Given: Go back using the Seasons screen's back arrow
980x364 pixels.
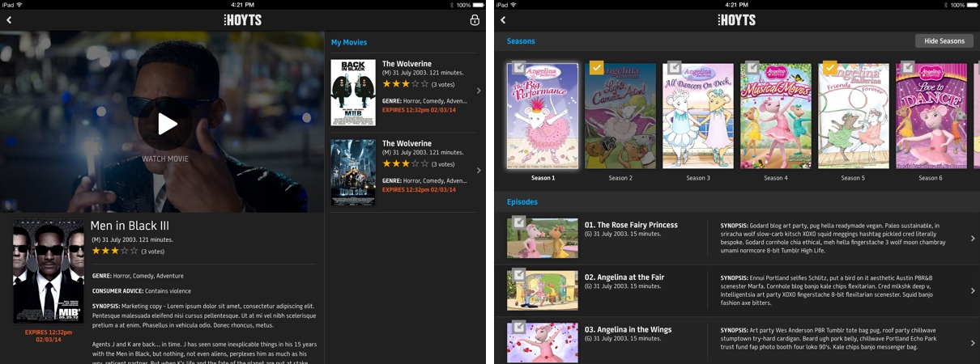Looking at the screenshot, I should coord(503,20).
